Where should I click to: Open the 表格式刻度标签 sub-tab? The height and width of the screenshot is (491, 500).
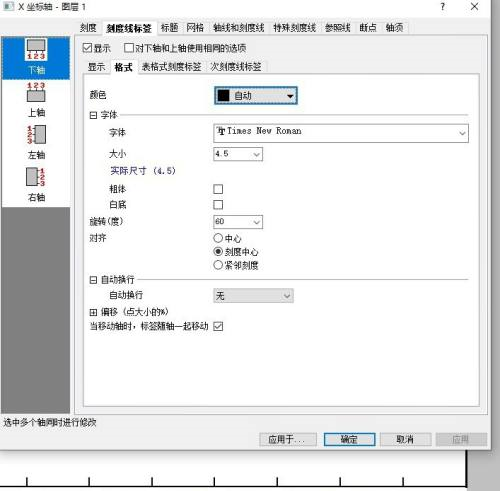point(171,67)
